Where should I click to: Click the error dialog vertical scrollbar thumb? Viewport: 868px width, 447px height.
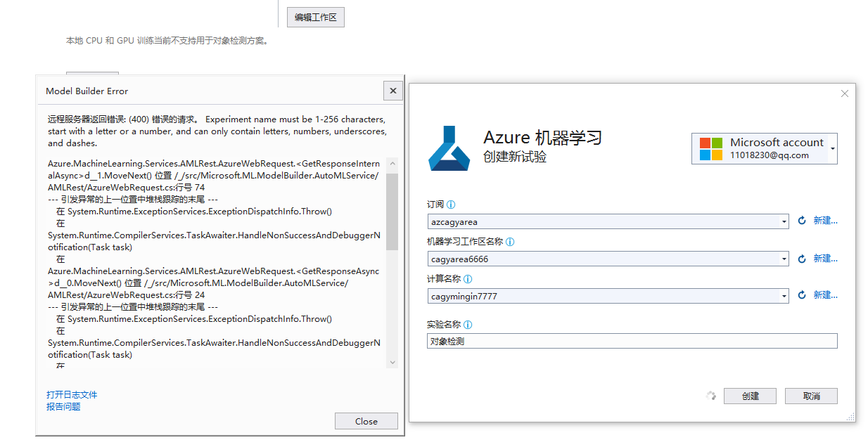click(392, 211)
